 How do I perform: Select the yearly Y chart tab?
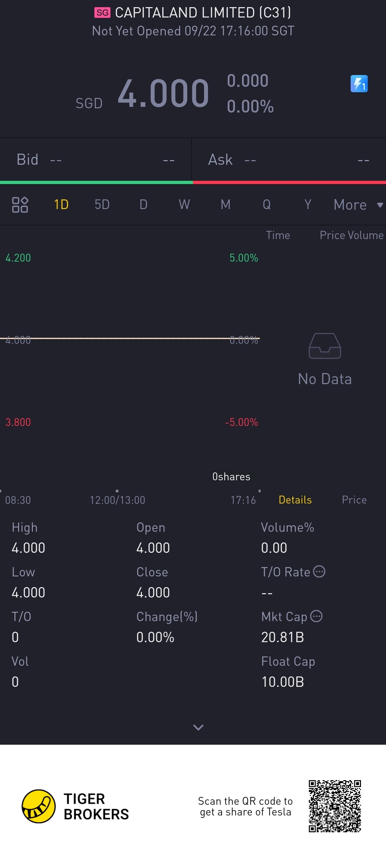pyautogui.click(x=308, y=205)
